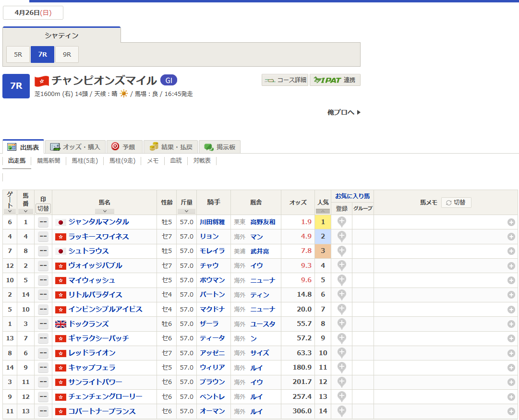
Task: Set prediction mark for マイウィッシュ
Action: (43, 280)
